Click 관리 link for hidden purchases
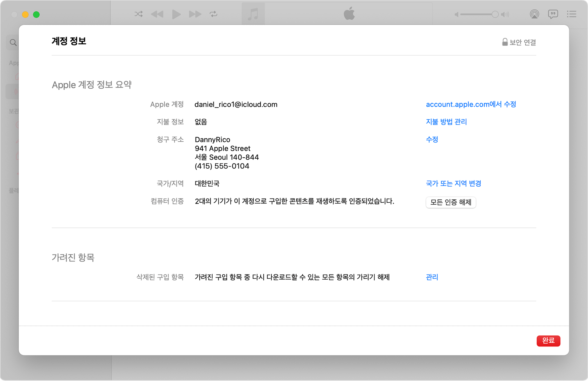Screen dimensions: 588x381 click(432, 277)
